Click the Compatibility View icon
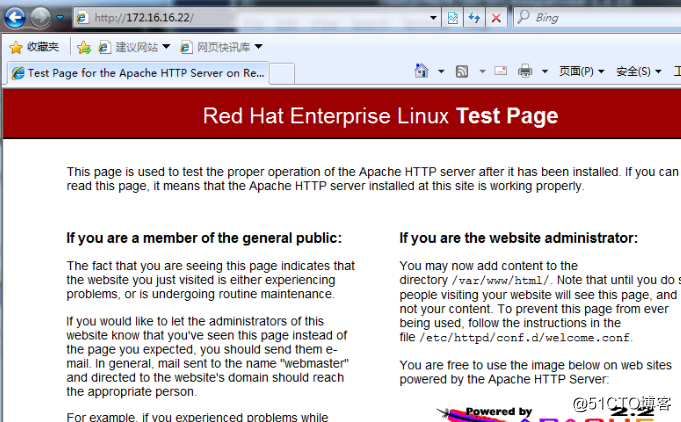This screenshot has width=681, height=422. click(x=453, y=18)
